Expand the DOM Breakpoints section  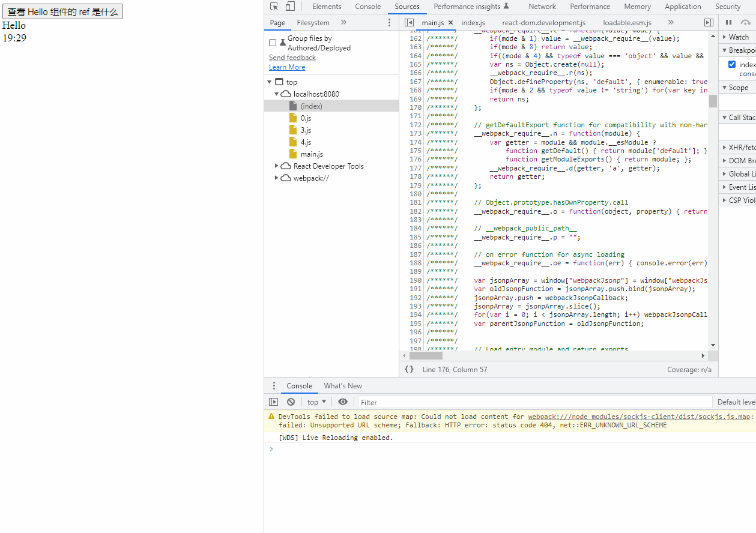(x=737, y=161)
